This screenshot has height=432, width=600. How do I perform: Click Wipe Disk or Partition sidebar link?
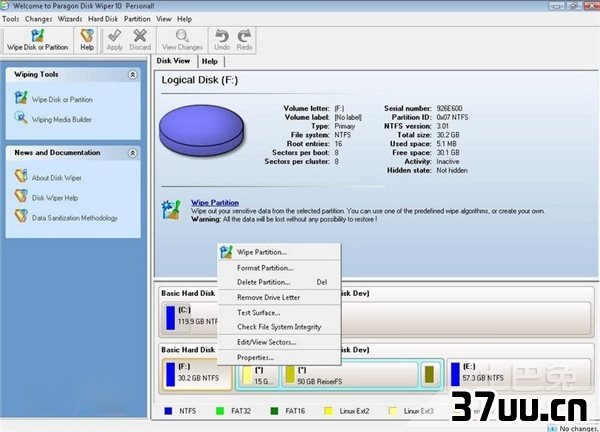click(62, 99)
